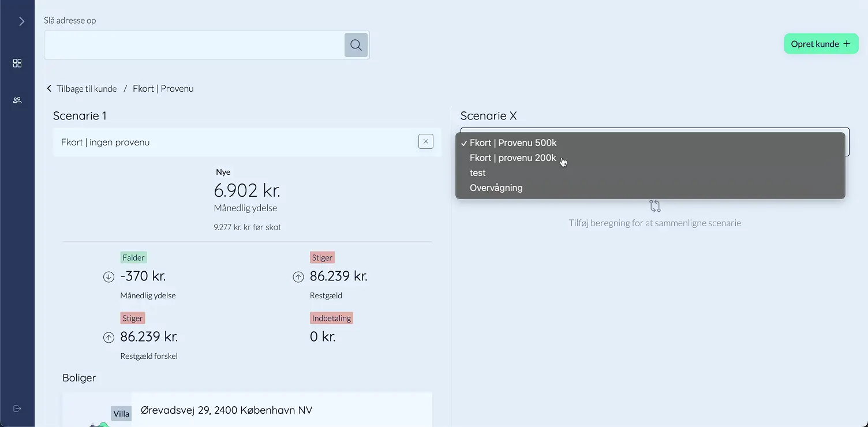The height and width of the screenshot is (427, 868).
Task: Click the logout icon in sidebar
Action: [17, 409]
